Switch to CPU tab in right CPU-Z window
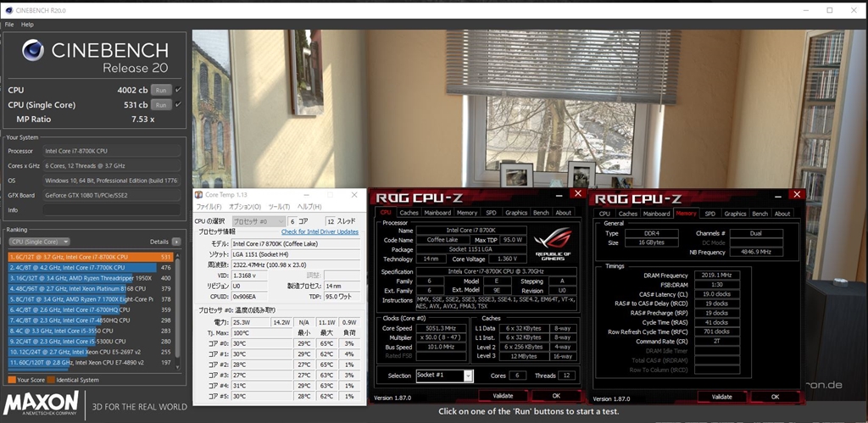868x423 pixels. (x=604, y=214)
